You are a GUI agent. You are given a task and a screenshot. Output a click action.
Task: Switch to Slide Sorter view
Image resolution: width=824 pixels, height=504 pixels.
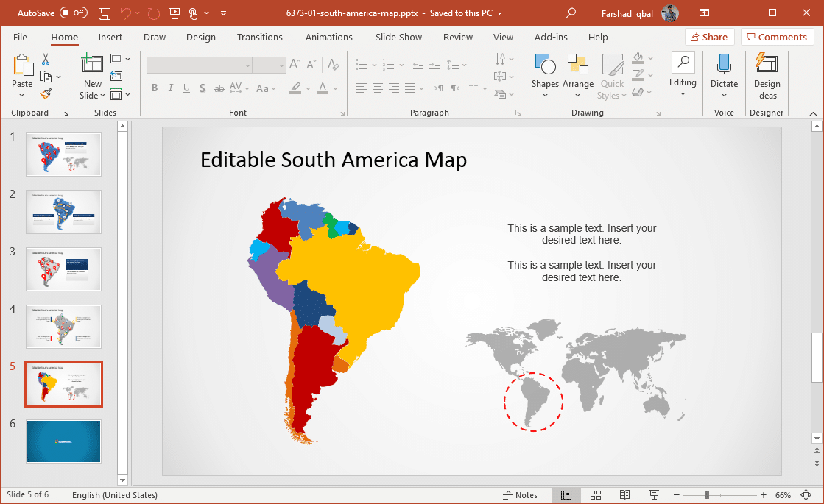[x=596, y=495]
